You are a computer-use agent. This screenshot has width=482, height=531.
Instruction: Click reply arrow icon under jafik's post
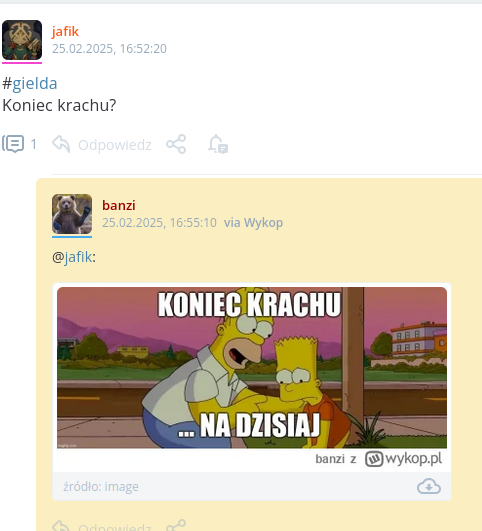click(x=61, y=144)
